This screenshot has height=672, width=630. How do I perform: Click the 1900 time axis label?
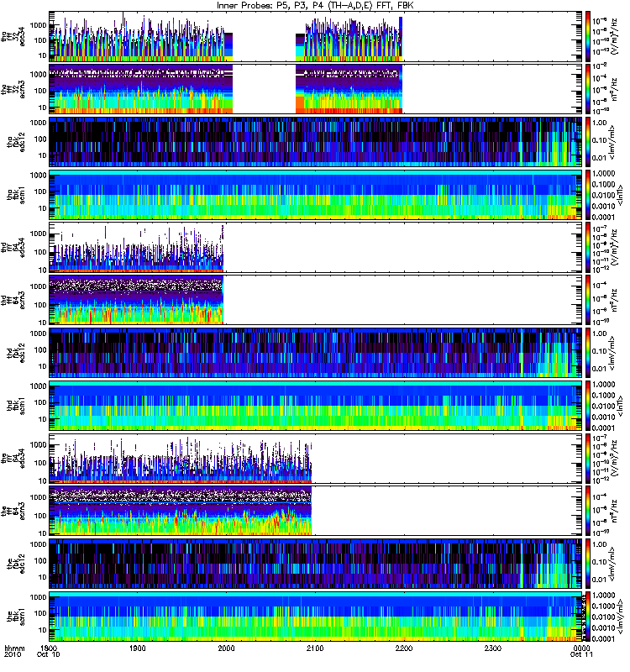click(138, 648)
